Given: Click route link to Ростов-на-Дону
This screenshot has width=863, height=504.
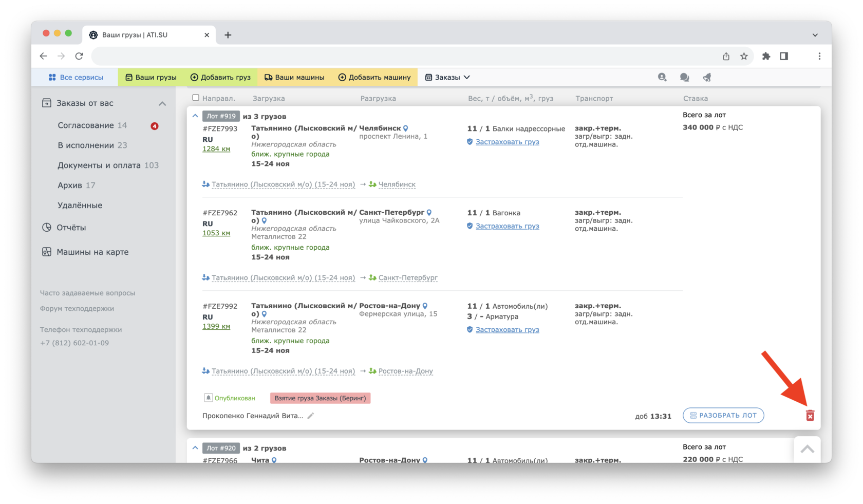Looking at the screenshot, I should [x=405, y=371].
